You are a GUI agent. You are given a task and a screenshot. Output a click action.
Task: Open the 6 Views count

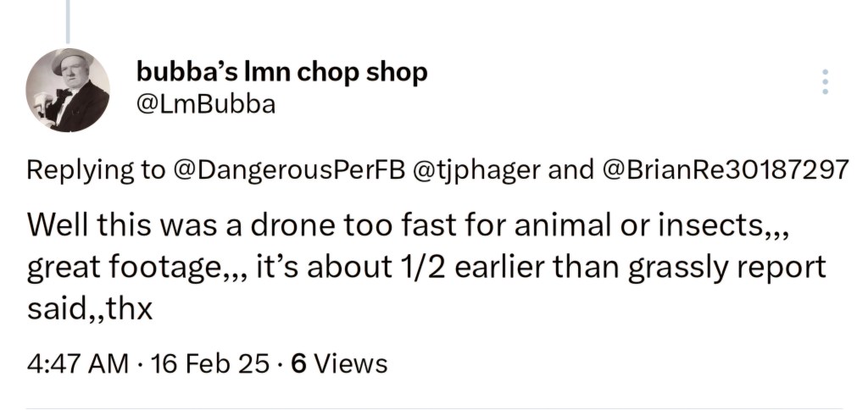(x=339, y=364)
